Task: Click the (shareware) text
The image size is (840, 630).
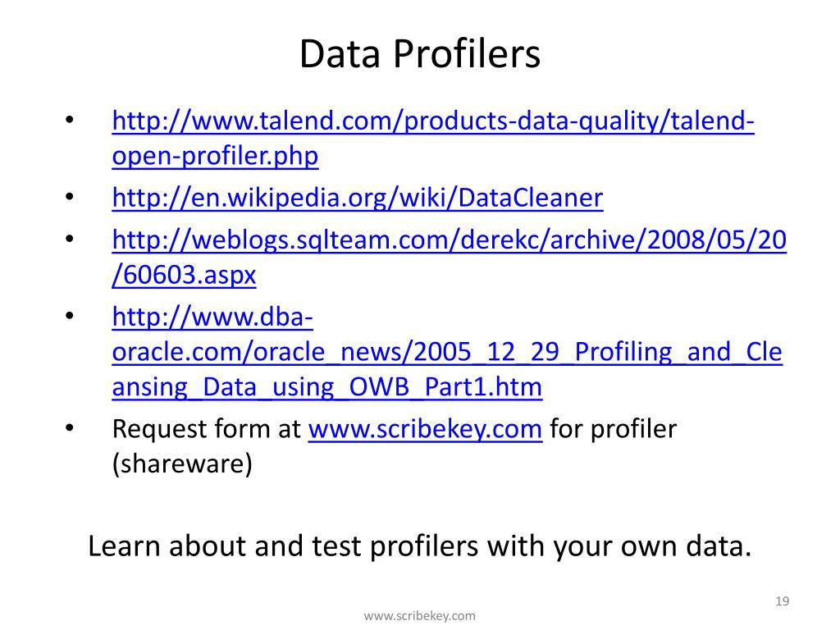Action: (182, 464)
